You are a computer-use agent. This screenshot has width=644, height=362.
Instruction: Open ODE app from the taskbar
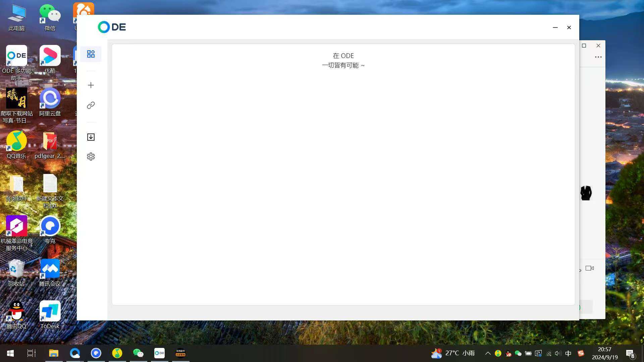click(159, 353)
